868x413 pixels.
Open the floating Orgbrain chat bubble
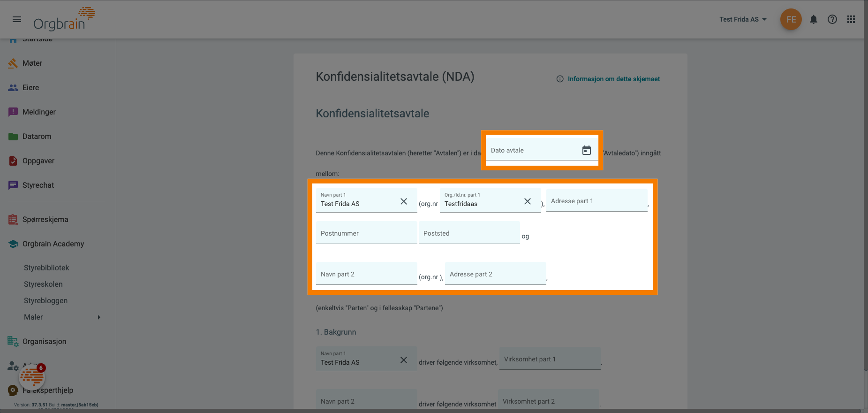(32, 376)
